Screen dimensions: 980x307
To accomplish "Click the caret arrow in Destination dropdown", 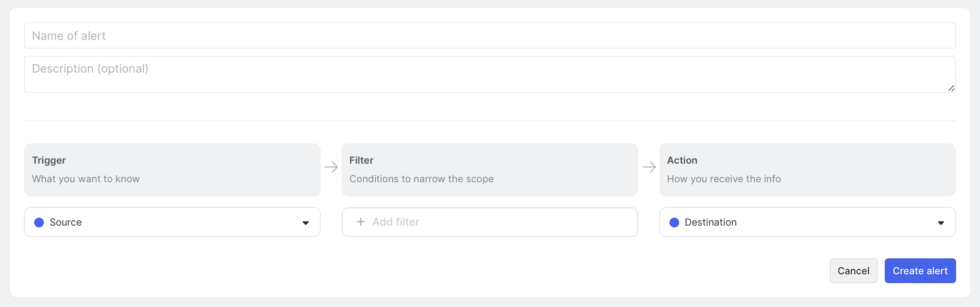I will [x=941, y=223].
